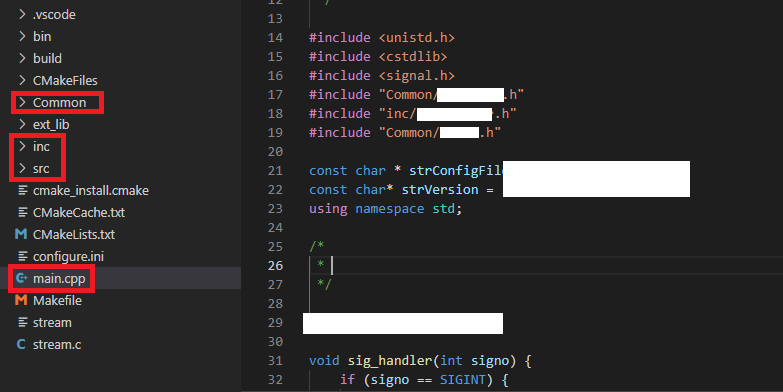
Task: Expand the build folder chevron
Action: coord(22,58)
